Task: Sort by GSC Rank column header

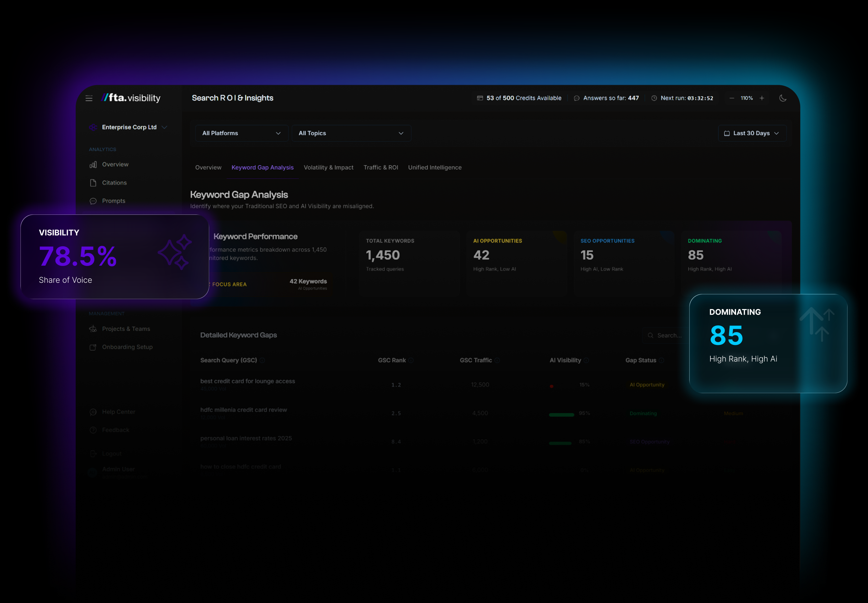Action: pyautogui.click(x=392, y=360)
